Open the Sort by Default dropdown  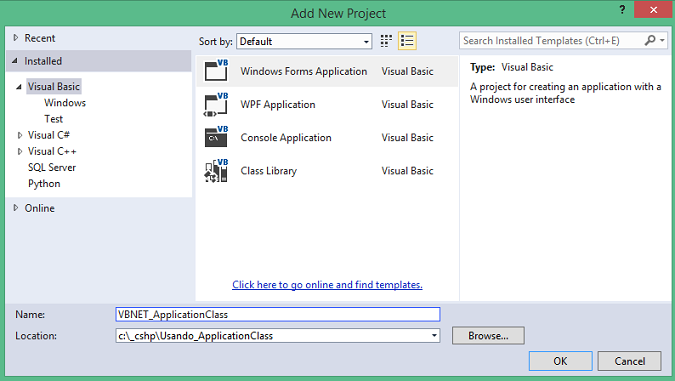pos(304,41)
